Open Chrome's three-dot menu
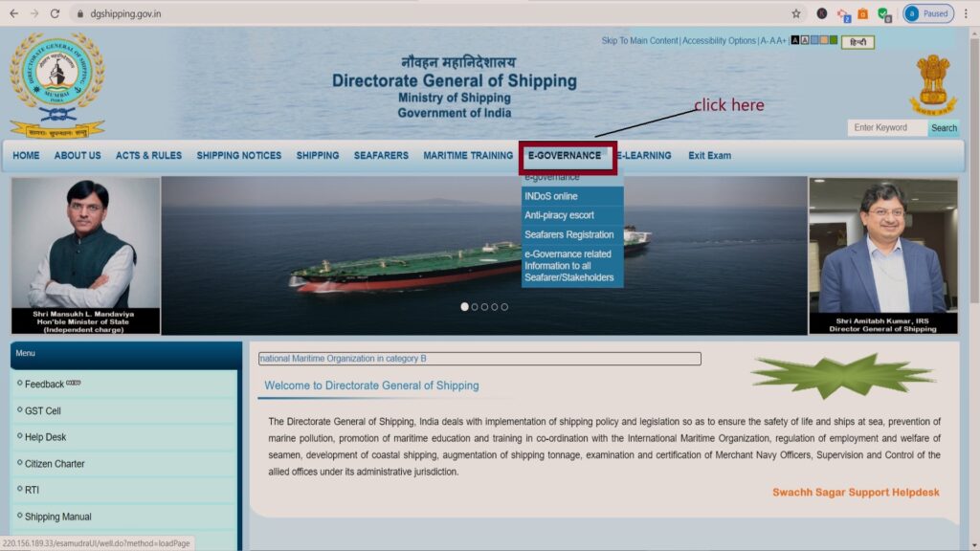 (966, 13)
